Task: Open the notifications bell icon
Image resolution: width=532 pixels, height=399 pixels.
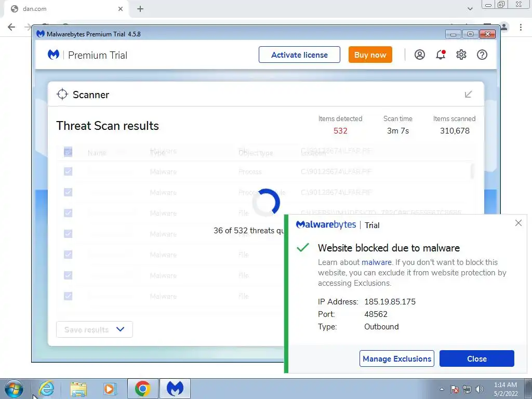Action: coord(441,55)
